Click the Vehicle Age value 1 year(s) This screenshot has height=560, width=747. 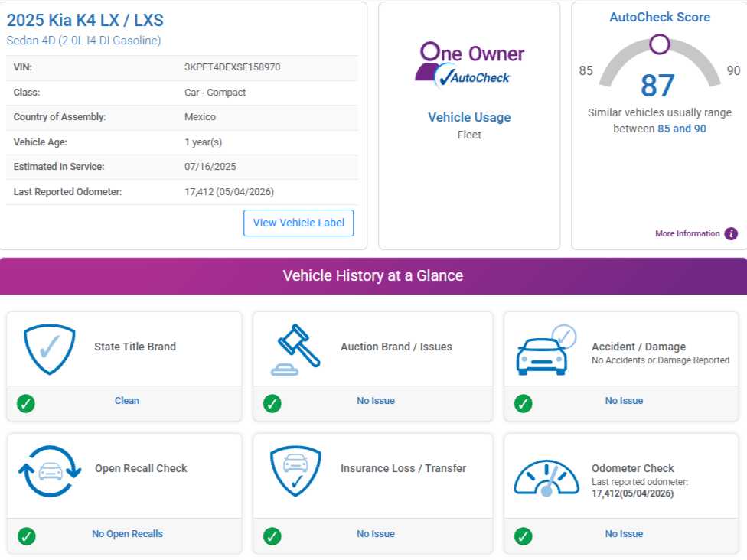pos(203,142)
